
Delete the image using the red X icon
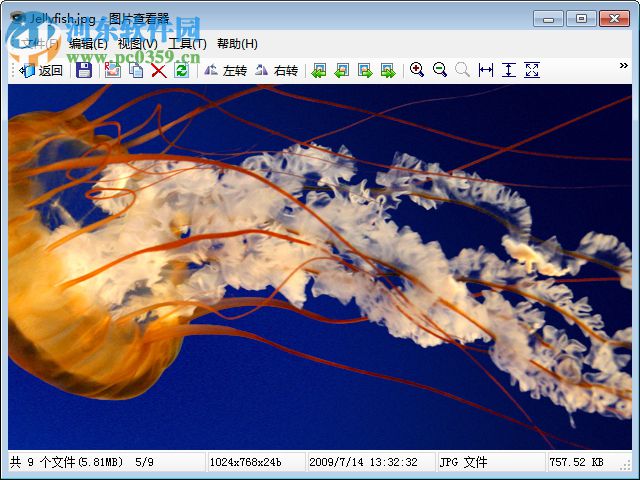pyautogui.click(x=159, y=70)
